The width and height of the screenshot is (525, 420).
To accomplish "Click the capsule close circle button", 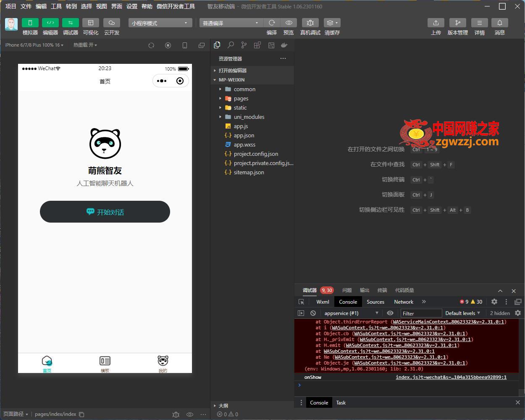I will click(180, 81).
